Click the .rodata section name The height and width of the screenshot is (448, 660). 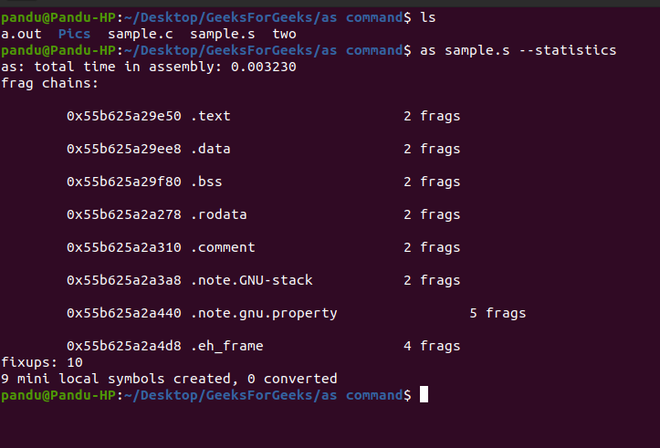click(218, 215)
